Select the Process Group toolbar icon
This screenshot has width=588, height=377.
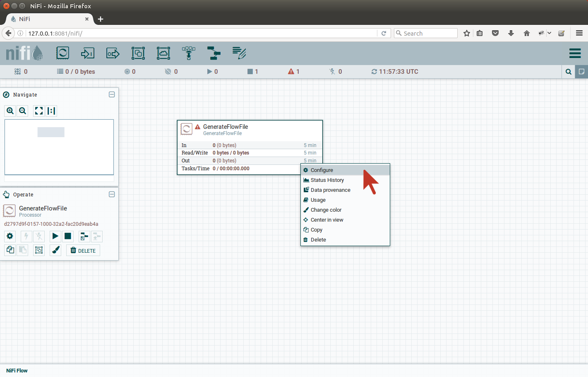pyautogui.click(x=138, y=53)
